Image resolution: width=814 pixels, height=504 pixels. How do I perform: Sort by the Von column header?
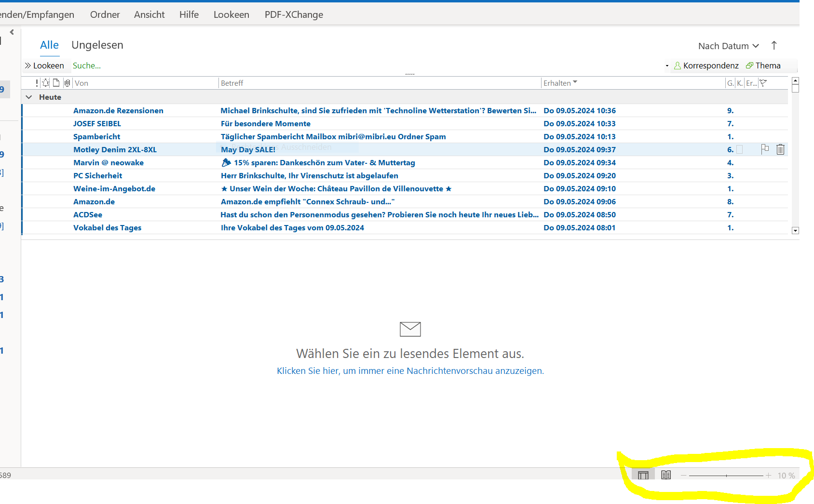click(146, 83)
